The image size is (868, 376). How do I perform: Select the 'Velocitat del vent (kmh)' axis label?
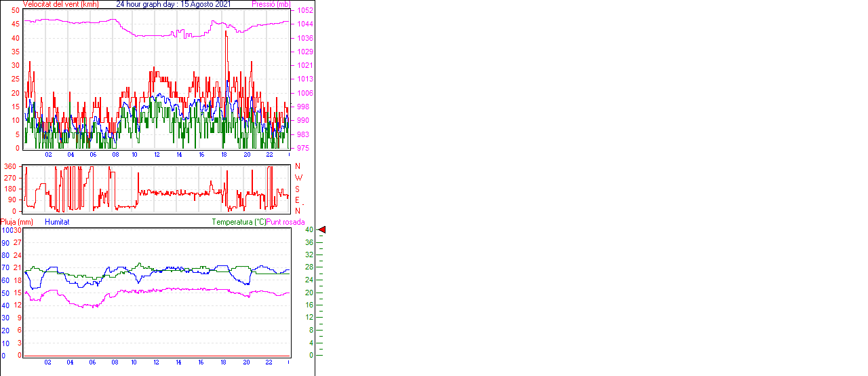click(x=61, y=4)
